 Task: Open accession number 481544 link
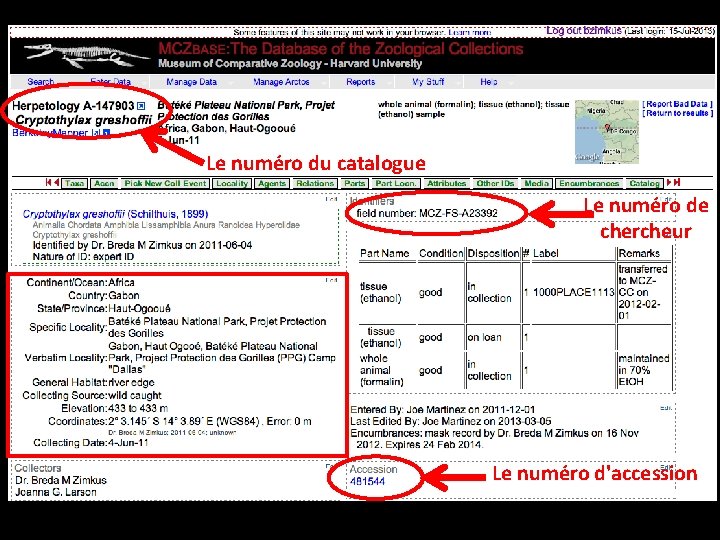367,481
